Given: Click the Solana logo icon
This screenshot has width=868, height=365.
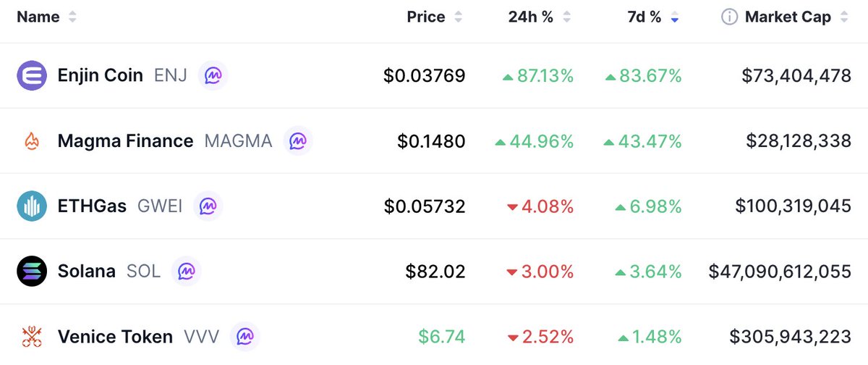Looking at the screenshot, I should pyautogui.click(x=31, y=272).
